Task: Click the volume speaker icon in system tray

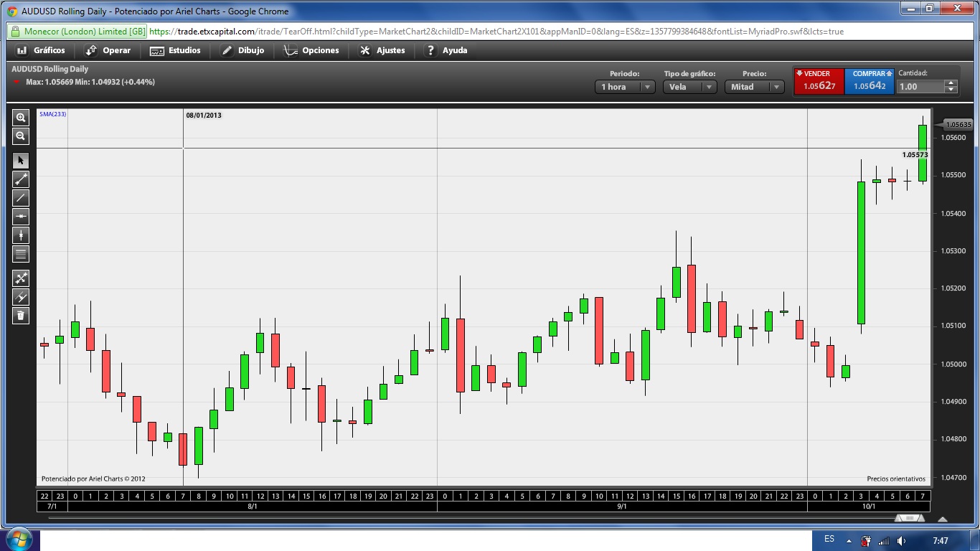Action: click(x=902, y=541)
